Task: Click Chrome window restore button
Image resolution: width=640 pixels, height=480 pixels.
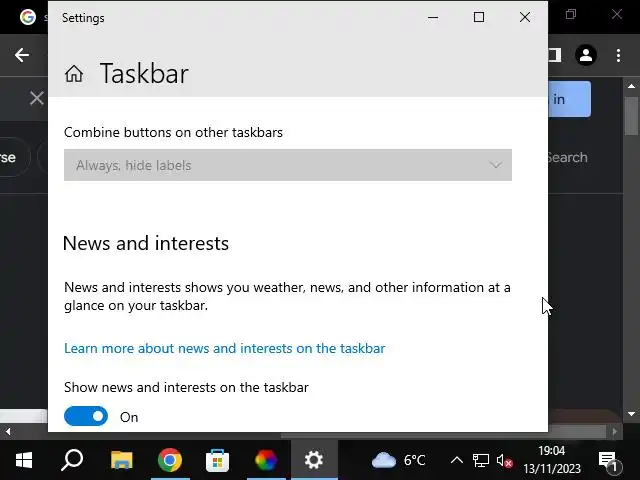Action: click(571, 15)
